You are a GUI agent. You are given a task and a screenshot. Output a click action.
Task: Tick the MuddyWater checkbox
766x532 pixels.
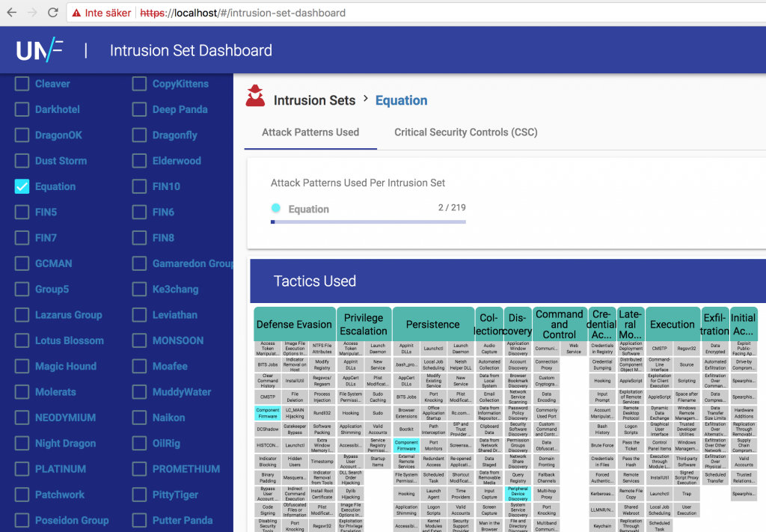coord(140,392)
